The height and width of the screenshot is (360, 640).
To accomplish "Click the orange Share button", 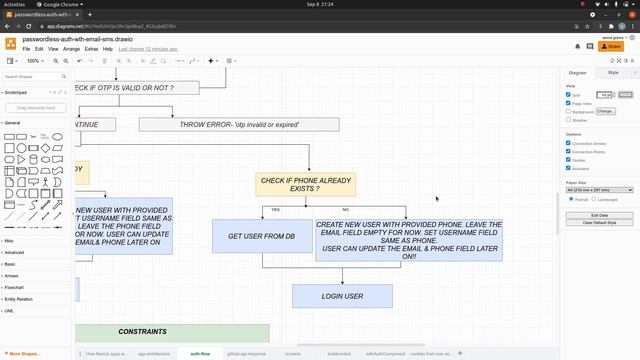I will [611, 47].
